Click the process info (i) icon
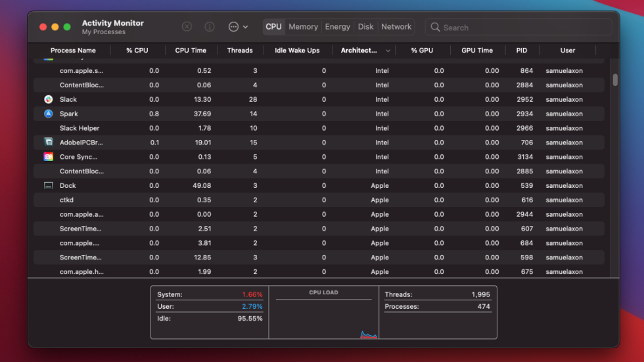The width and height of the screenshot is (644, 362). click(210, 27)
